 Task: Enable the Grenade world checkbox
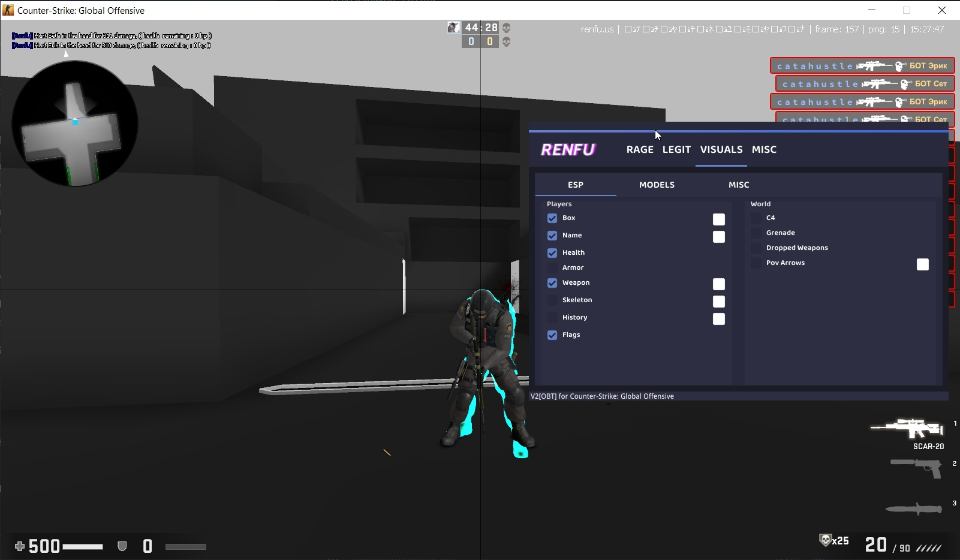756,233
